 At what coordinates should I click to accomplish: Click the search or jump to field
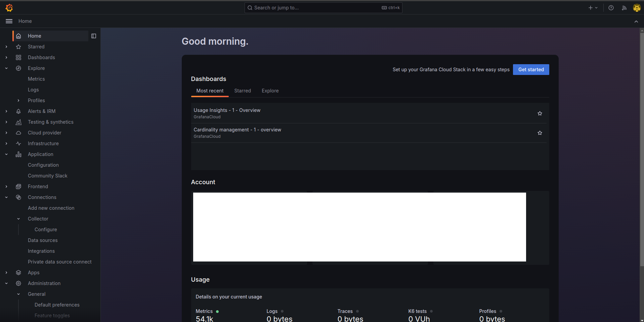[x=323, y=7]
